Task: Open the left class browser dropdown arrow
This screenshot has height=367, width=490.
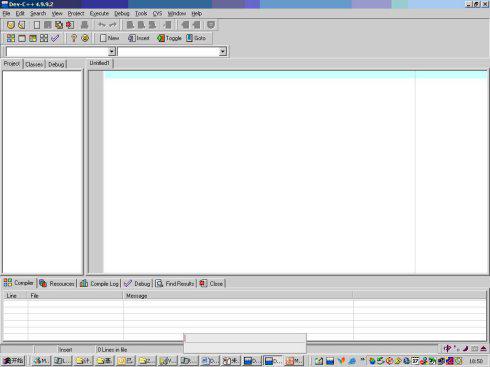Action: (112, 51)
